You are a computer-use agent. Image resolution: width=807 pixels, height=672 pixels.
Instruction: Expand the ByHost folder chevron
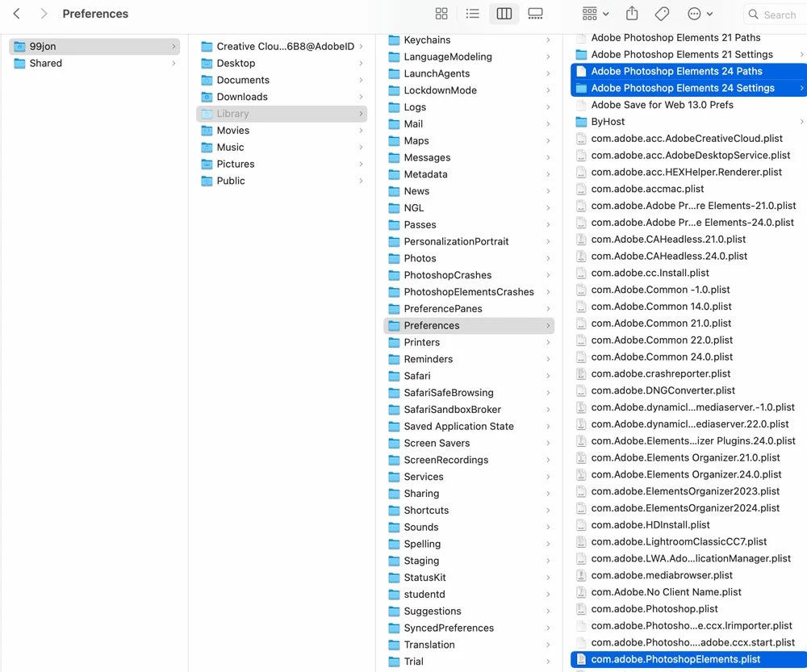(x=802, y=122)
